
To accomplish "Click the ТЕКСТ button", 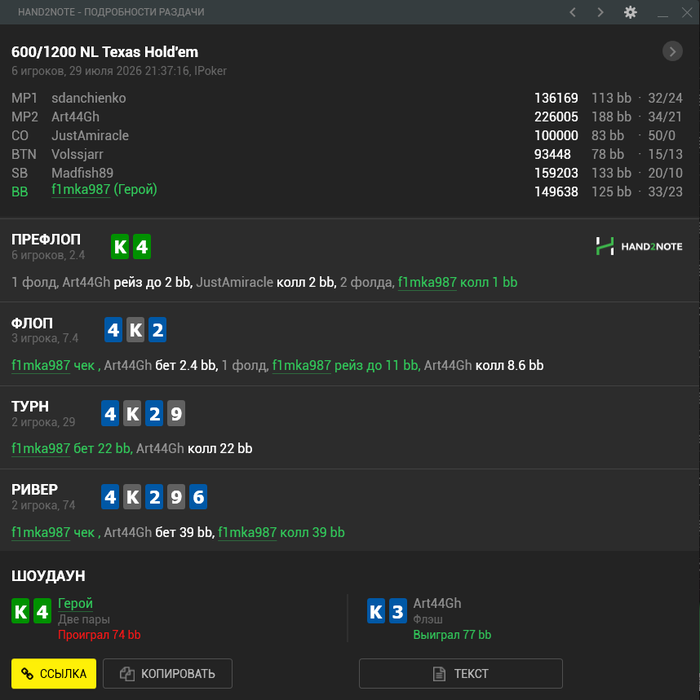I will [x=461, y=673].
